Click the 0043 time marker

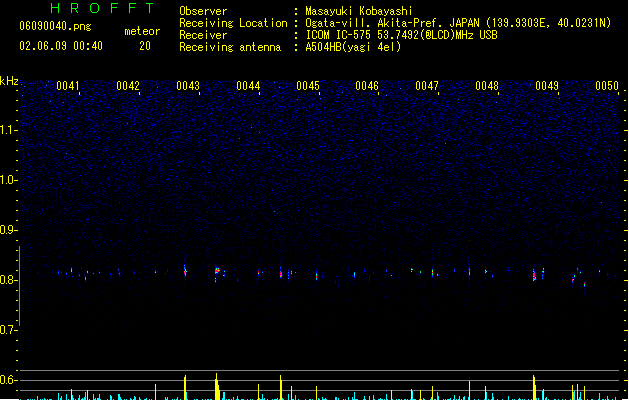(x=188, y=86)
